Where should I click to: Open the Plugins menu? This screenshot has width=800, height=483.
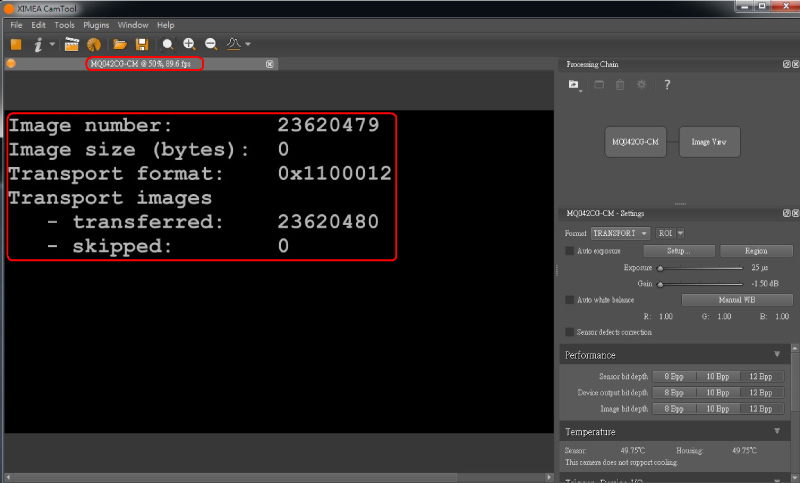pos(96,24)
